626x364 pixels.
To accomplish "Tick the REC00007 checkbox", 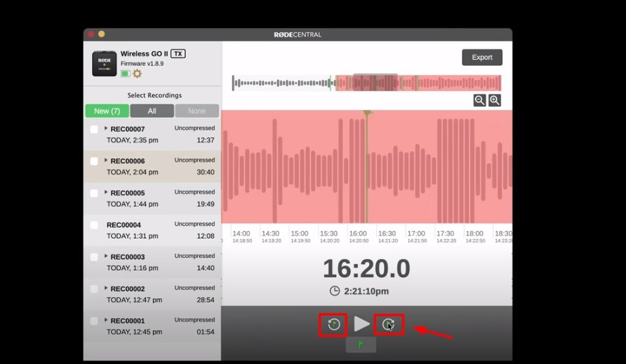I will pos(94,130).
